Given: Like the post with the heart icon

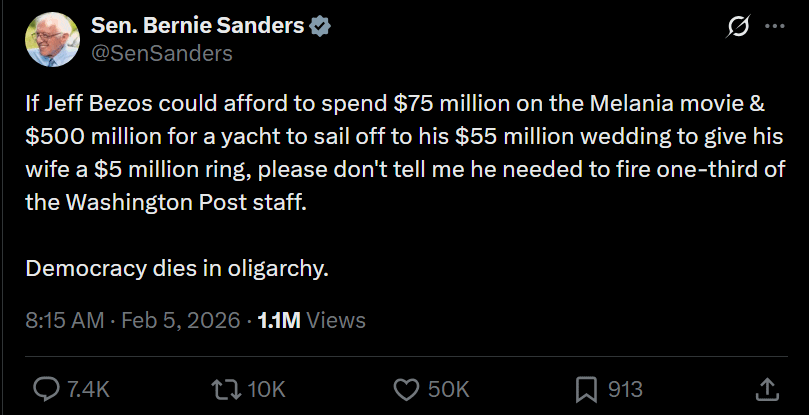Looking at the screenshot, I should (x=406, y=388).
